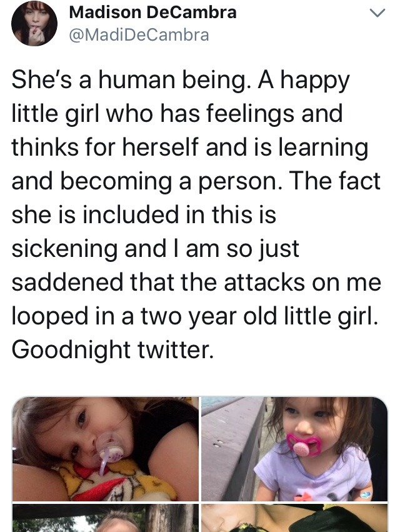Open the @MadiDeCambra handle link
This screenshot has height=532, width=400.
click(x=138, y=35)
